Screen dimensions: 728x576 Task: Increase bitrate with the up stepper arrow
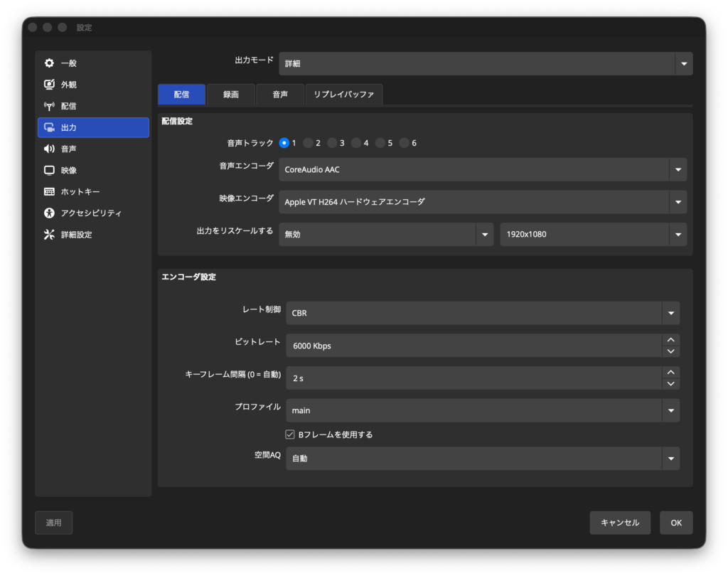(x=670, y=340)
